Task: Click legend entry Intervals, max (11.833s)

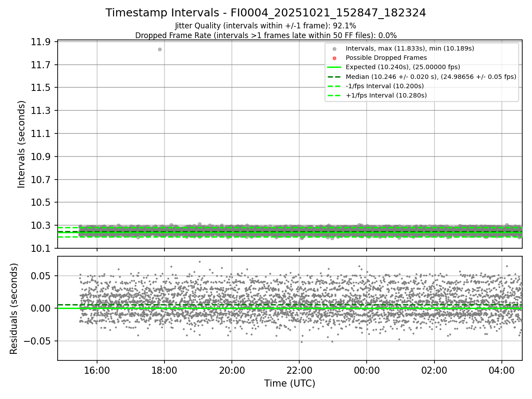Action: click(x=410, y=48)
